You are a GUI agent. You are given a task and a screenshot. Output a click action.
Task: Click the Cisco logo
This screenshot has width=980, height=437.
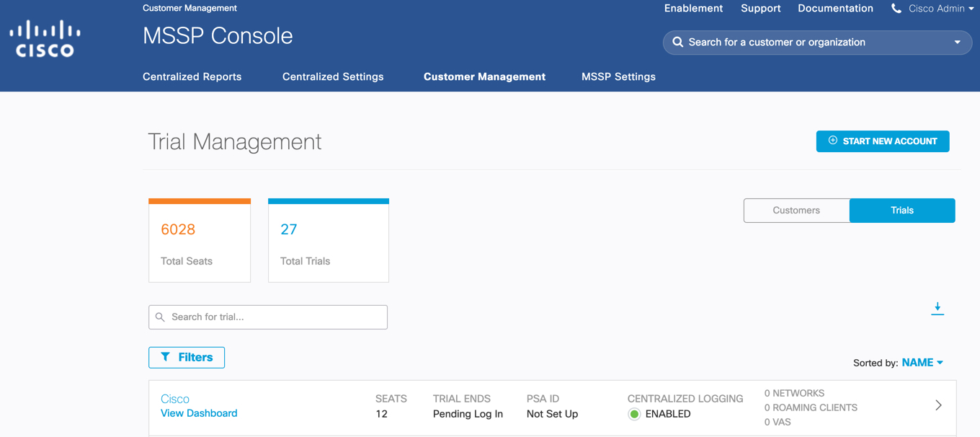(x=45, y=38)
